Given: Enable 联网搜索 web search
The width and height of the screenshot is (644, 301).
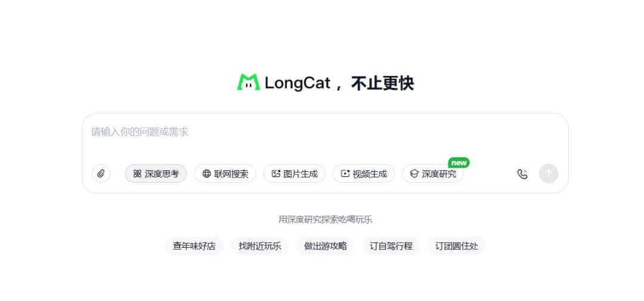Looking at the screenshot, I should click(225, 174).
